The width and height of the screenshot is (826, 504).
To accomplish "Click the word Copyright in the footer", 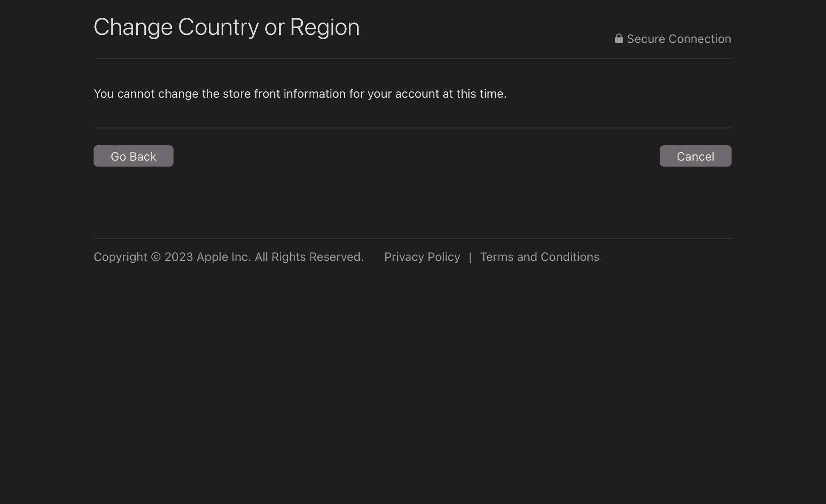I will (x=120, y=257).
